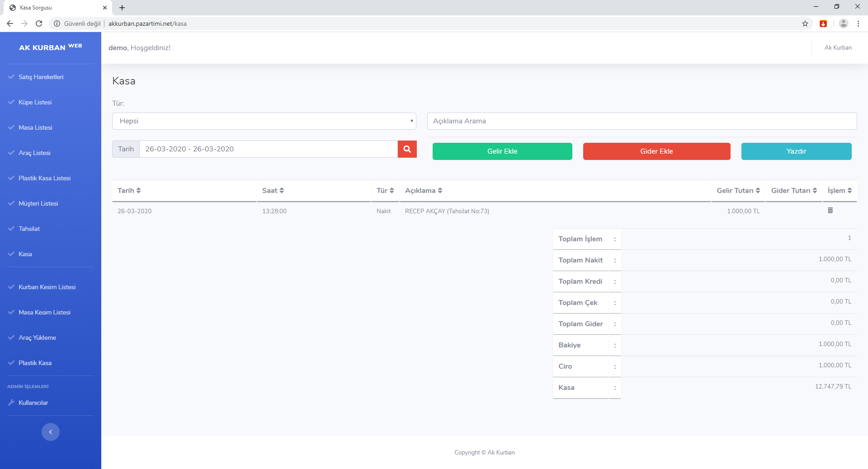Click the blue Yazdır button
This screenshot has width=868, height=469.
pyautogui.click(x=796, y=151)
